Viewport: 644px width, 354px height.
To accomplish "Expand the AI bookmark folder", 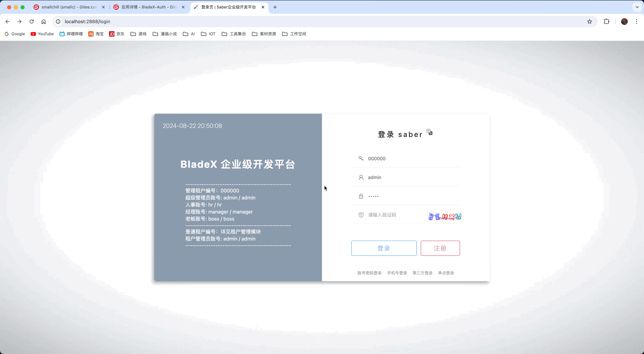I will click(189, 34).
